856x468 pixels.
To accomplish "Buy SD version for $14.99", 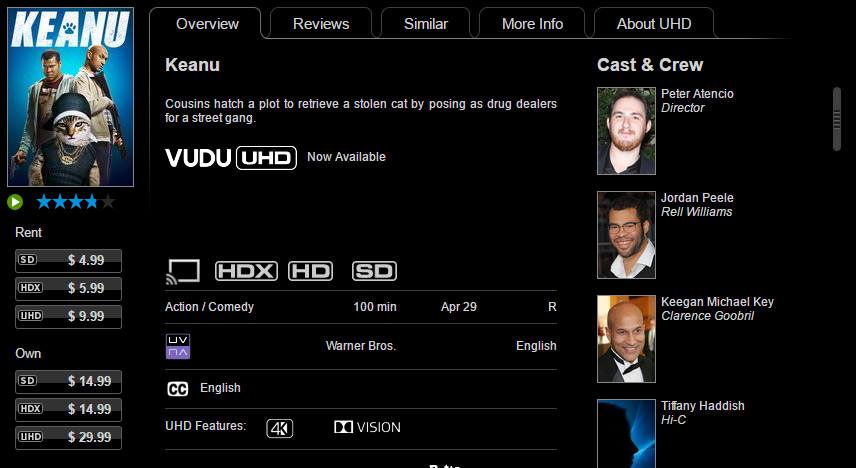I will (x=68, y=382).
